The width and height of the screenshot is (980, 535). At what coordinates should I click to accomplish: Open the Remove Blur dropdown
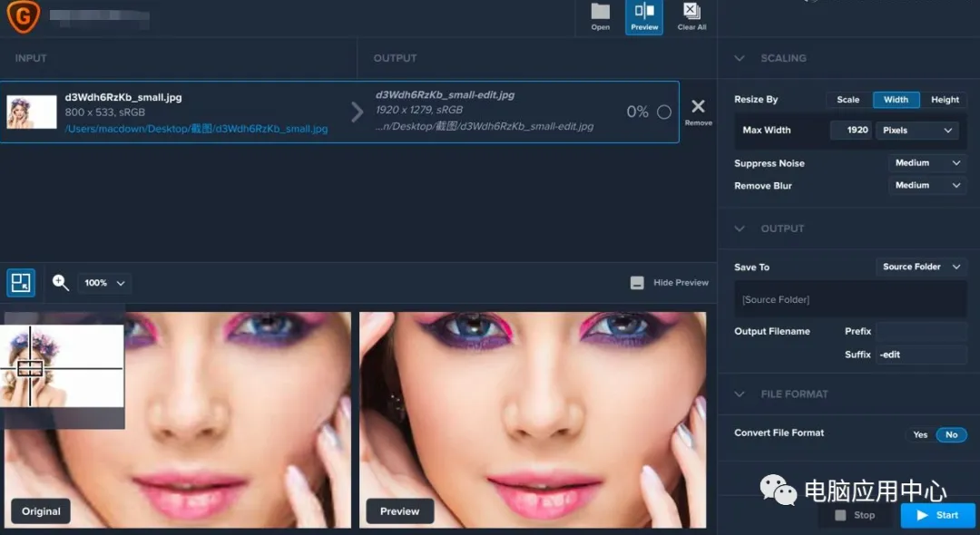[926, 185]
